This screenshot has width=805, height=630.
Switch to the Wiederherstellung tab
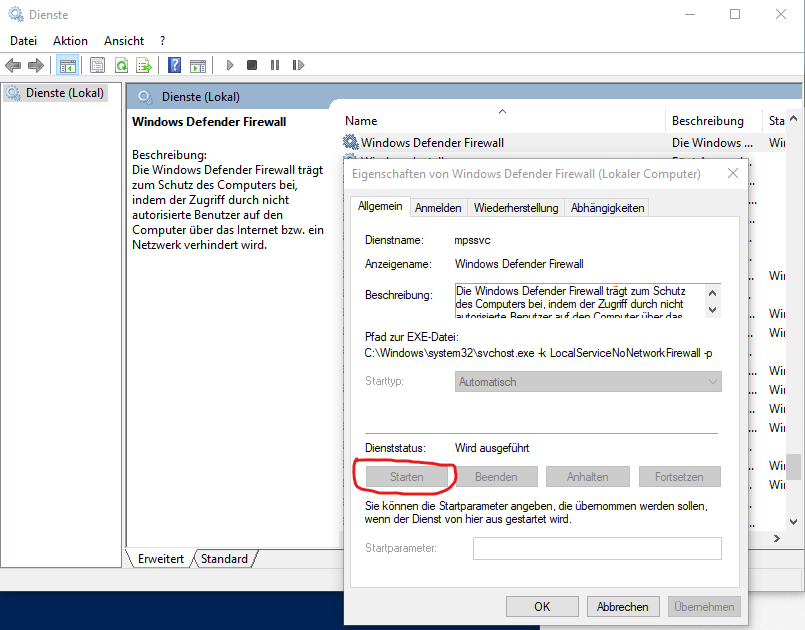(x=516, y=208)
